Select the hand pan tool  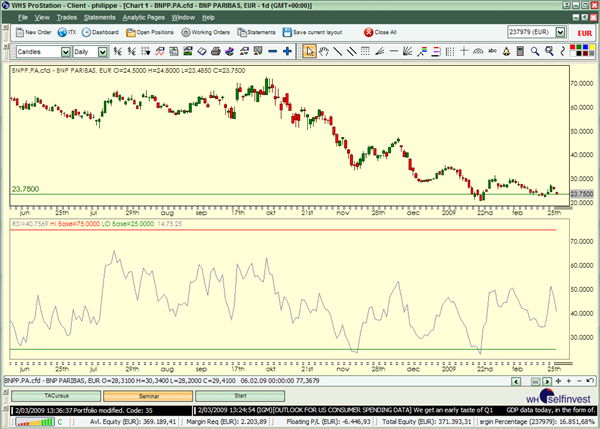(324, 51)
